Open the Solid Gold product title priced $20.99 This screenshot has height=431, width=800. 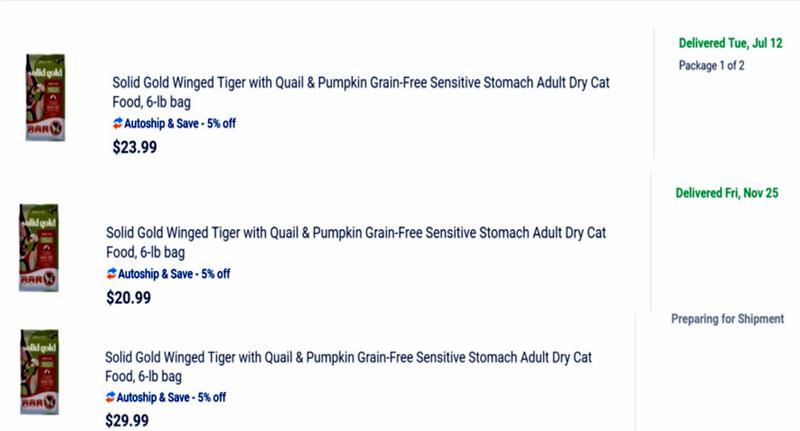pos(356,242)
